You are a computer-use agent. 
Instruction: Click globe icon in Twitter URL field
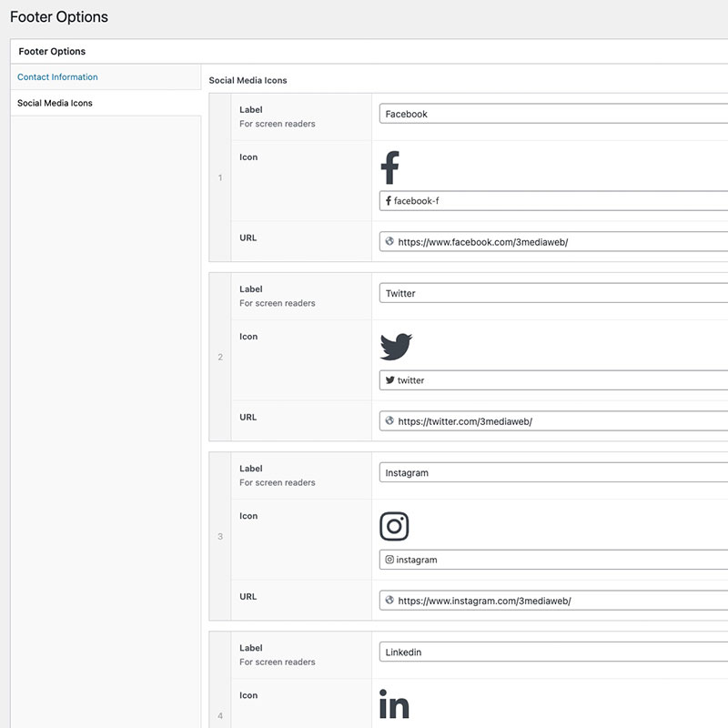[x=389, y=421]
